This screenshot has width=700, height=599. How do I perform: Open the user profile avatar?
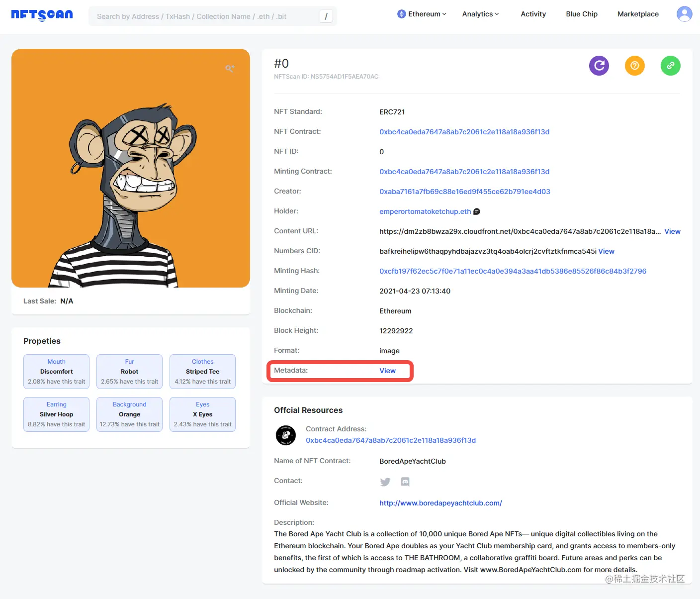pos(684,14)
